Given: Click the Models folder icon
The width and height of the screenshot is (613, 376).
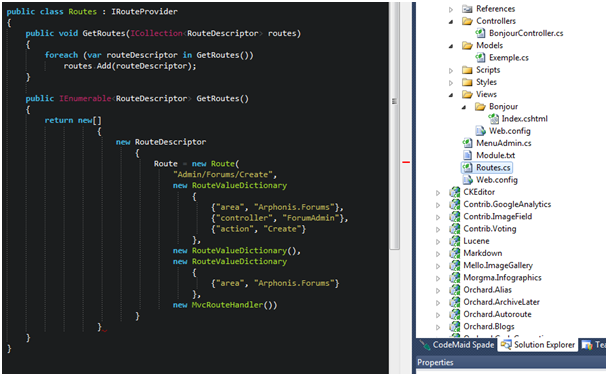Looking at the screenshot, I should click(467, 45).
